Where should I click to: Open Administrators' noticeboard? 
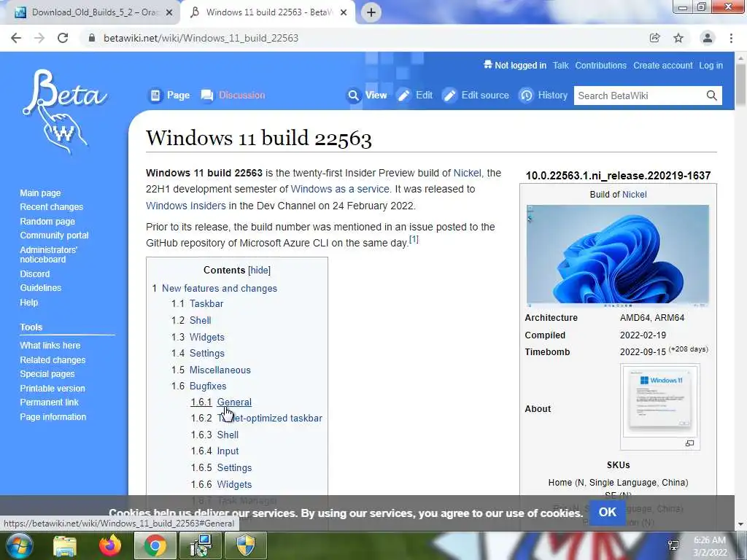click(x=48, y=254)
